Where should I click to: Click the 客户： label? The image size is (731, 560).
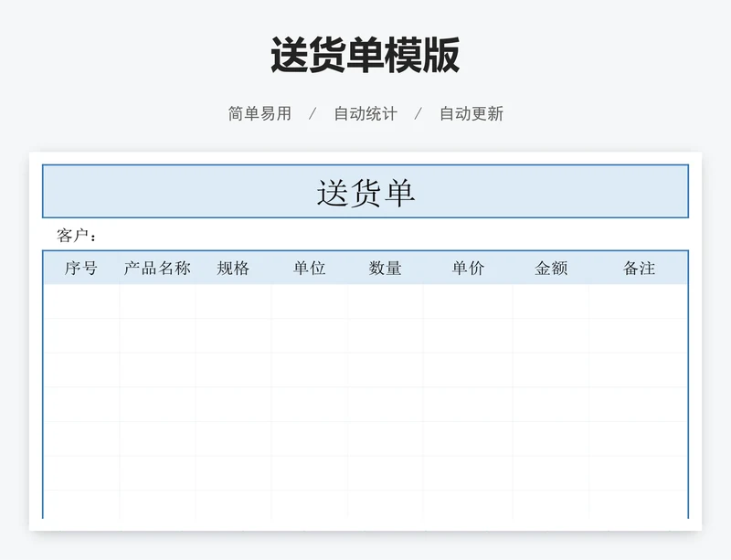click(77, 236)
